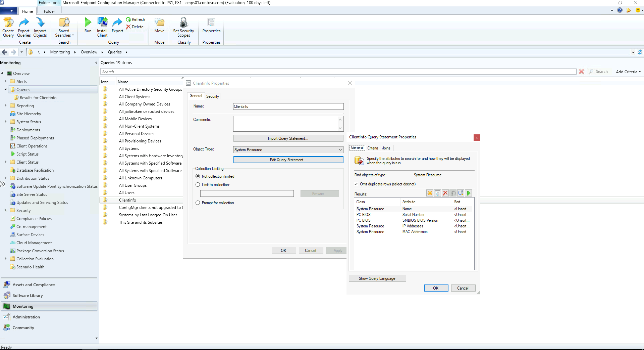The height and width of the screenshot is (350, 644).
Task: Enable Omit duplicate rows (select distinct)
Action: point(356,184)
